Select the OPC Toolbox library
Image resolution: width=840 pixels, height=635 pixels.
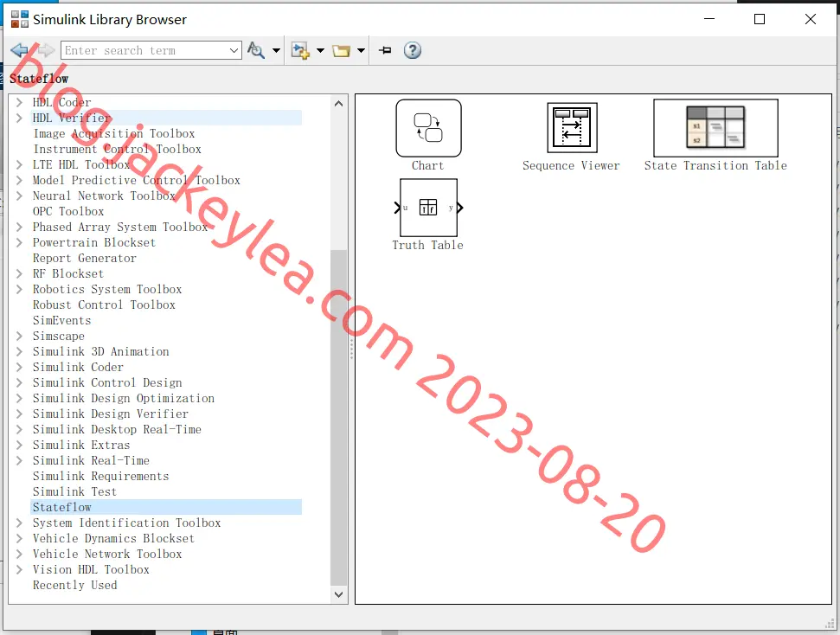coord(68,211)
